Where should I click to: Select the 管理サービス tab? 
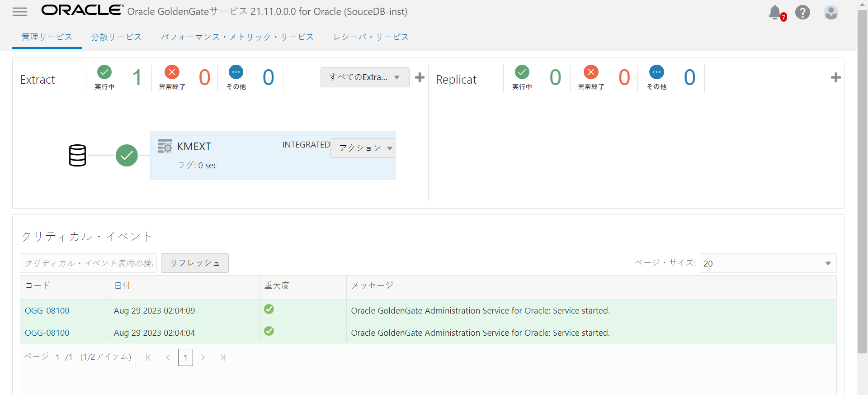click(47, 37)
